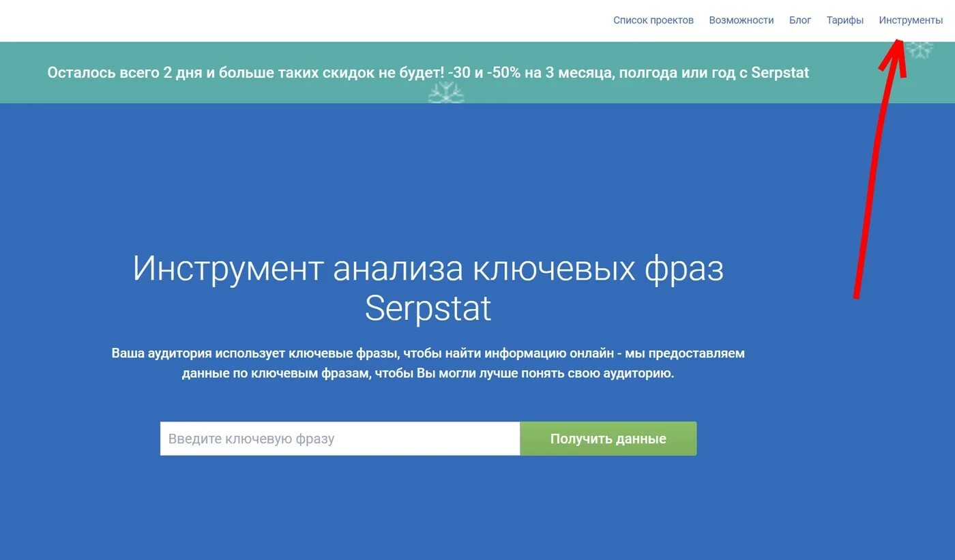Select the heading Инструмент анализа ключевых фраз Serpstat
Viewport: 955px width, 560px height.
point(428,287)
